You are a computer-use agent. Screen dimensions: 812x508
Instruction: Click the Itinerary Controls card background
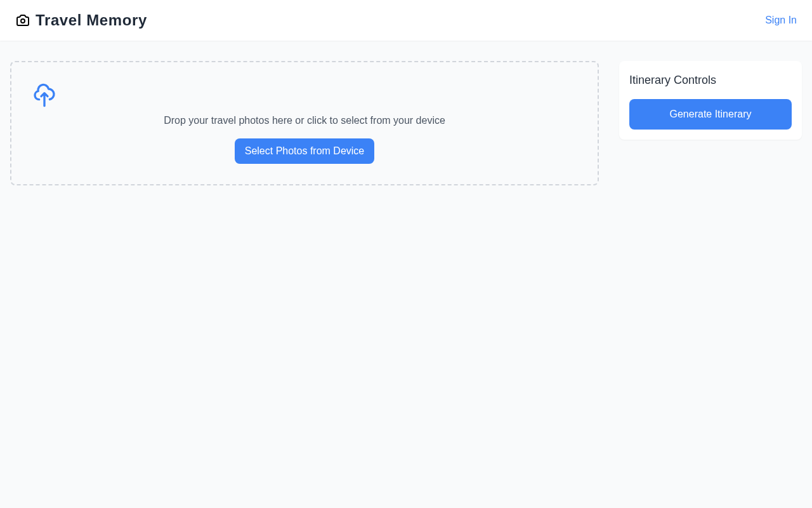(x=761, y=80)
